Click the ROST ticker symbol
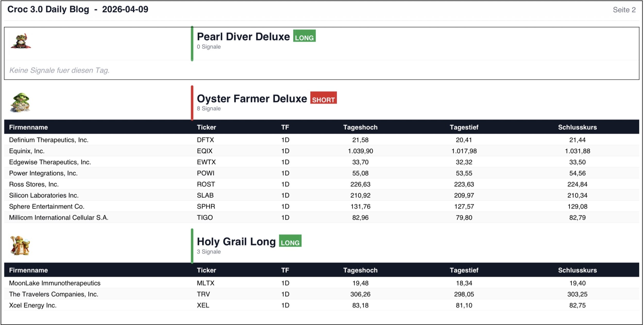This screenshot has width=644, height=325. (206, 184)
